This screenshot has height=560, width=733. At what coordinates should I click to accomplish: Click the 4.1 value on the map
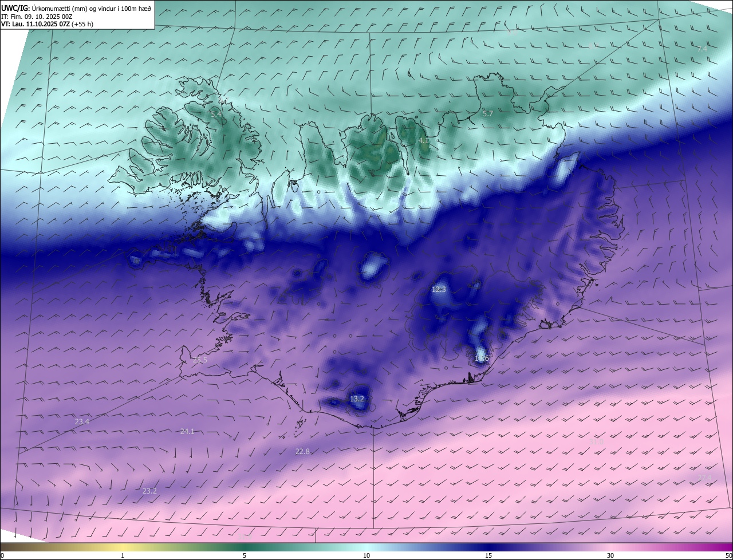pos(424,140)
